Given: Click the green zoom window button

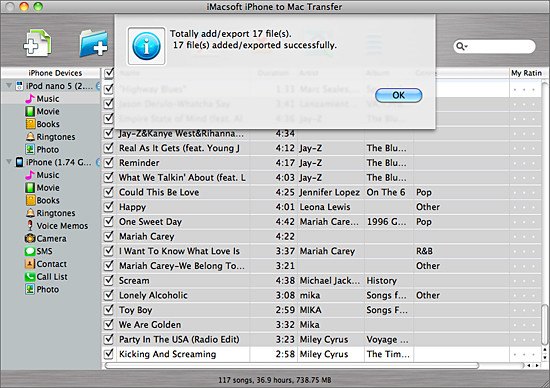Looking at the screenshot, I should point(38,6).
